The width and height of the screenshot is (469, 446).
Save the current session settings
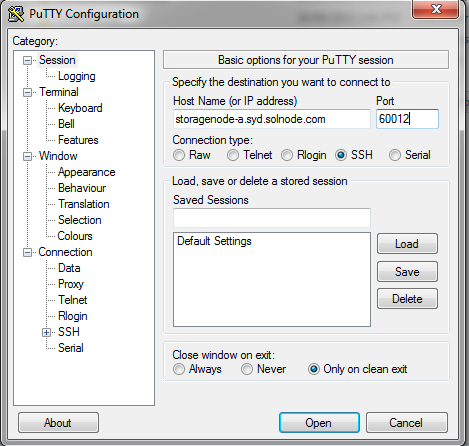[407, 272]
